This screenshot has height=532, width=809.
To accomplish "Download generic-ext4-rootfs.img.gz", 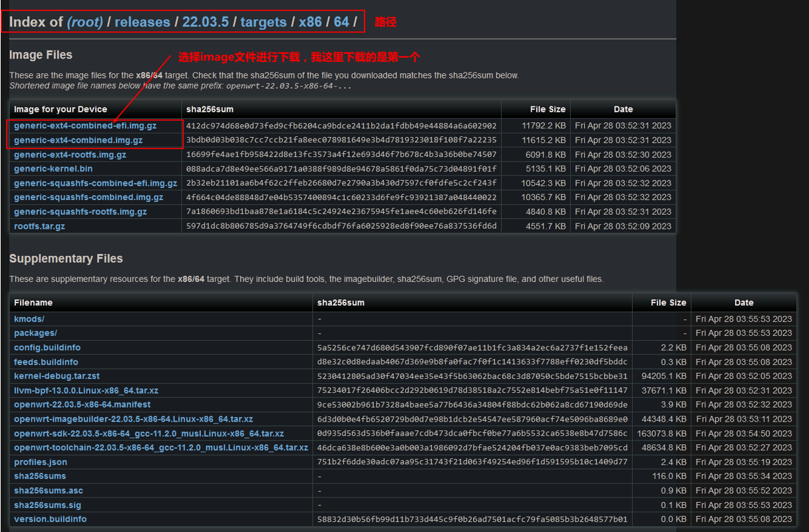I will pyautogui.click(x=70, y=155).
